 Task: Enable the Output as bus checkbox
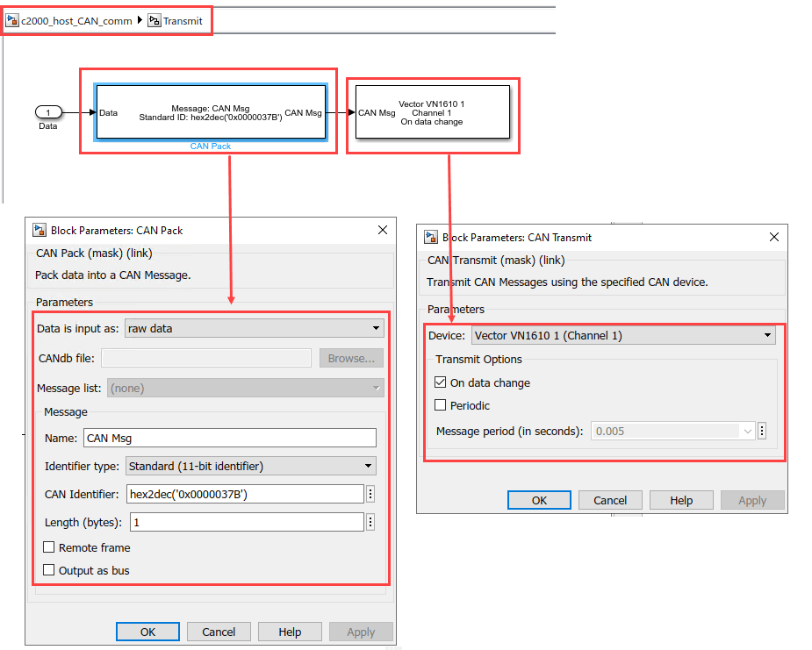click(x=49, y=570)
